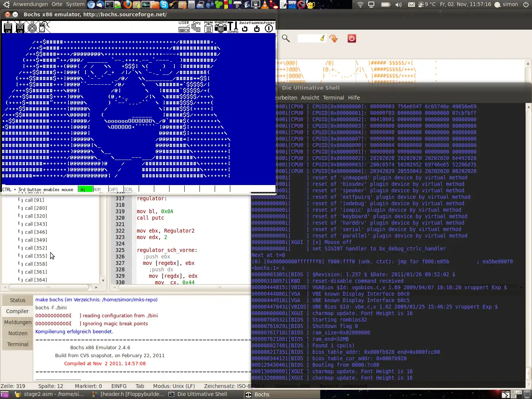The image size is (532, 399).
Task: Click the Bochs Power button icon
Action: (269, 27)
